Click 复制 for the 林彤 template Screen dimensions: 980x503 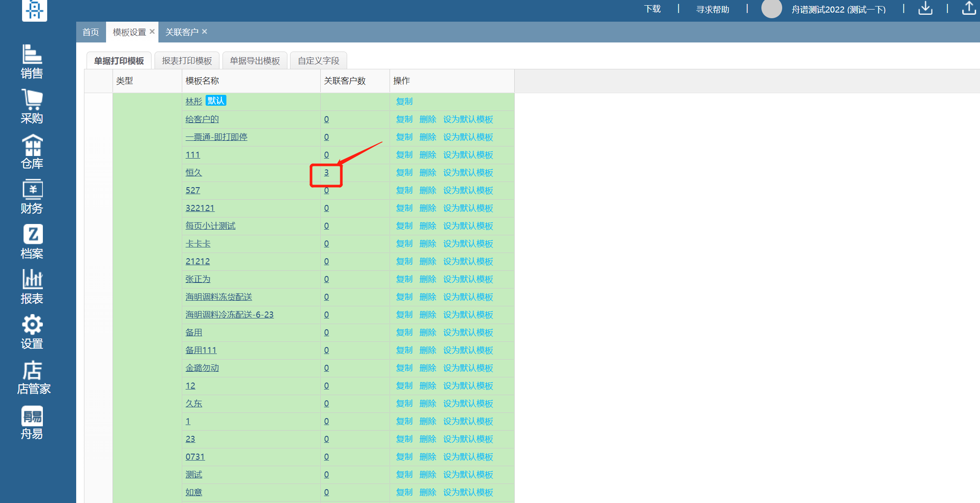pos(404,101)
